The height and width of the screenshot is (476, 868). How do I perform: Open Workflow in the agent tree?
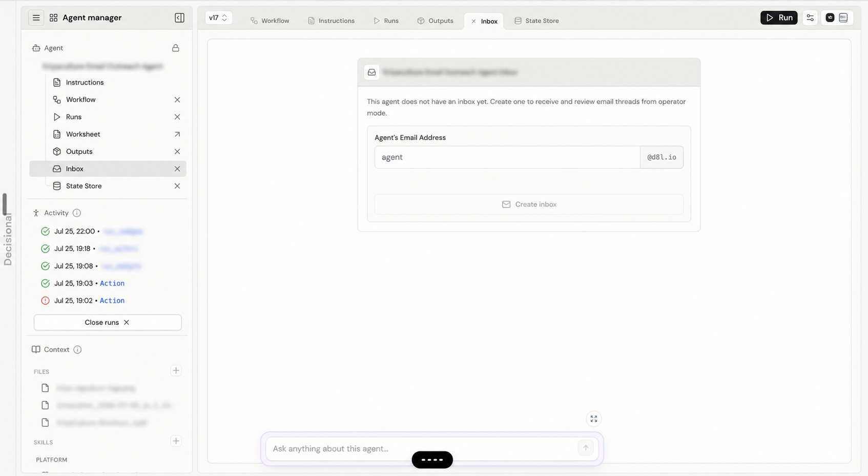[80, 99]
